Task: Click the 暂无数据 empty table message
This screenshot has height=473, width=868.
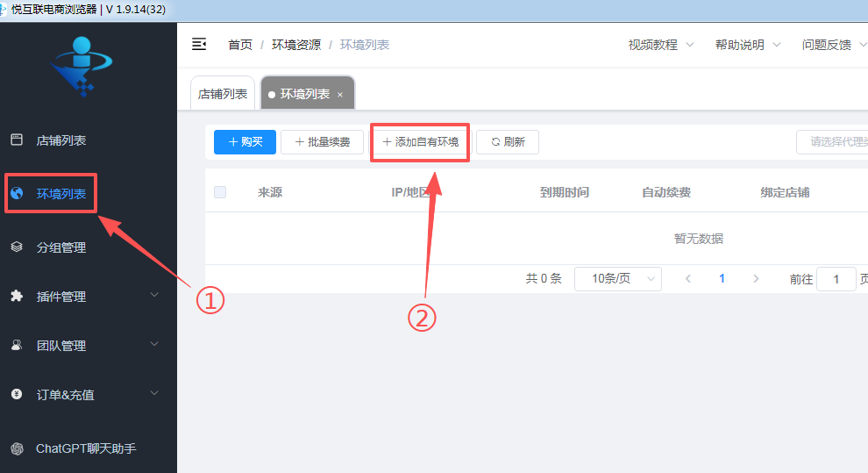Action: tap(699, 239)
